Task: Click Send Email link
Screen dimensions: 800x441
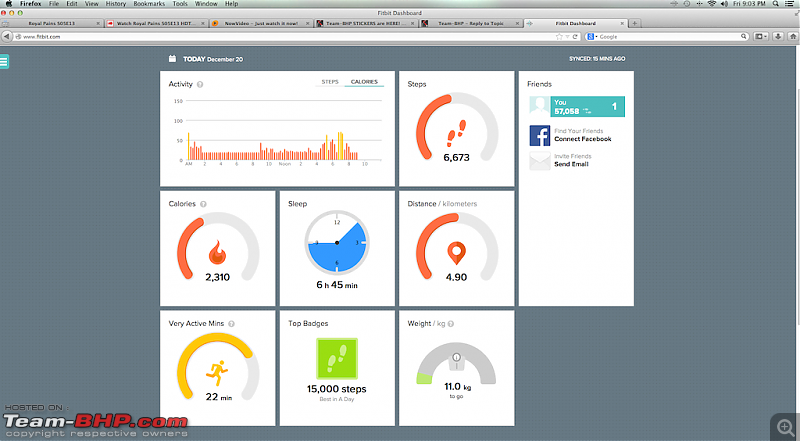Action: pos(571,164)
